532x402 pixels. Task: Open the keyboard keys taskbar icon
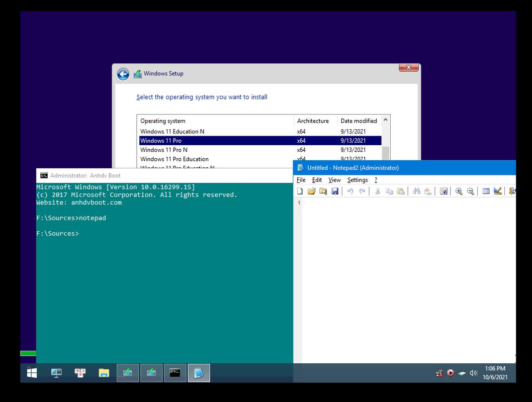pos(80,373)
